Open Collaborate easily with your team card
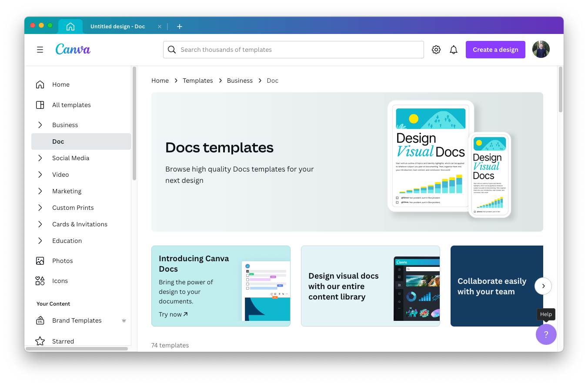 coord(497,286)
